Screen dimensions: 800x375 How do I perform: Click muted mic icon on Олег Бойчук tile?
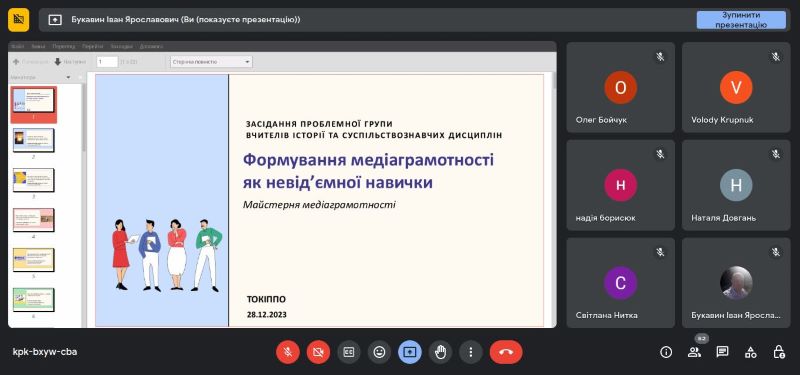pyautogui.click(x=660, y=57)
